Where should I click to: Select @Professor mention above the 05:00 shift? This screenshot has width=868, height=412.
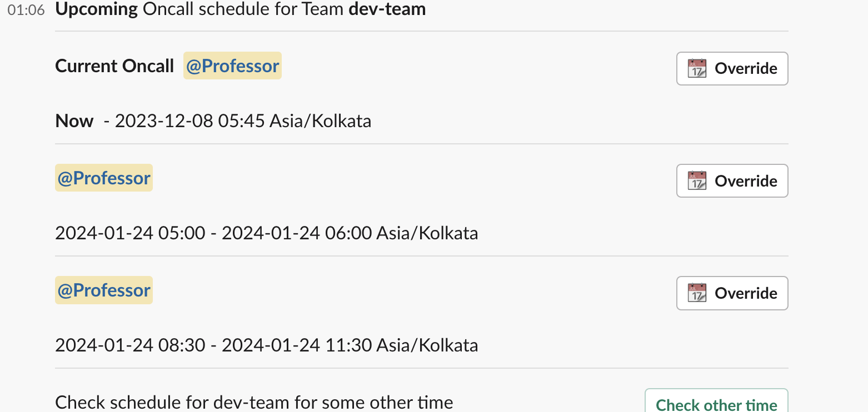[x=104, y=178]
